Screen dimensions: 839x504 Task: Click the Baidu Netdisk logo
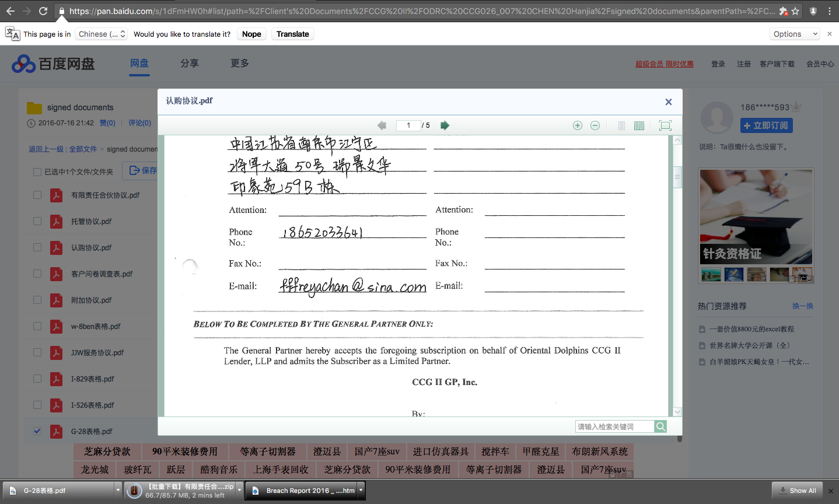coord(53,64)
